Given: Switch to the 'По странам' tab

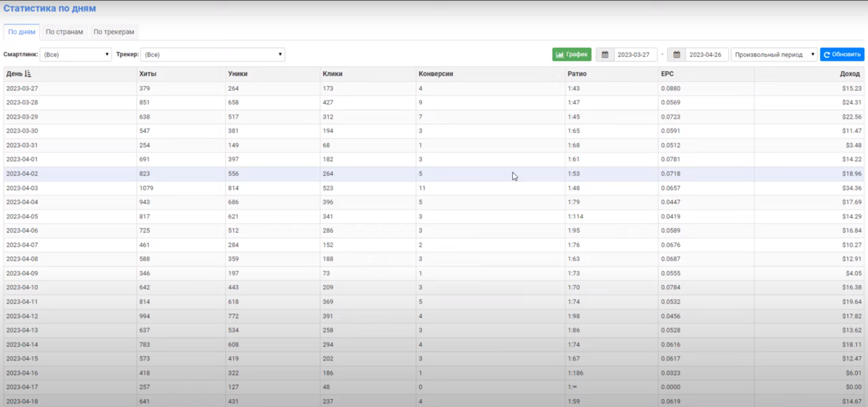Looking at the screenshot, I should pos(64,32).
